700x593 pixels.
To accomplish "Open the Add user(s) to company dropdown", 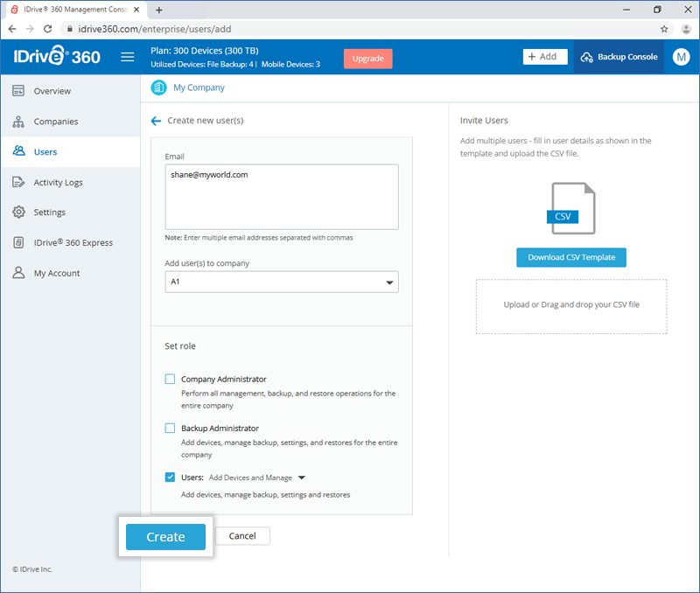I will (x=282, y=282).
